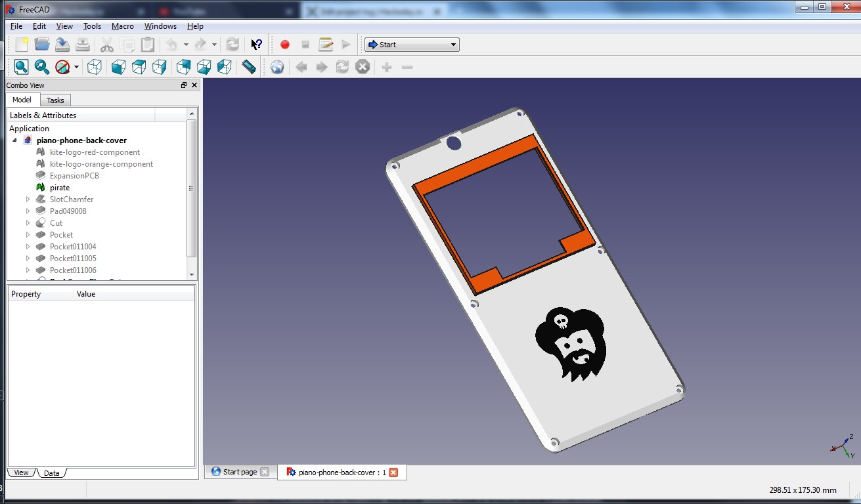The image size is (861, 504).
Task: Click the model tree scroll-down arrow
Action: click(192, 274)
